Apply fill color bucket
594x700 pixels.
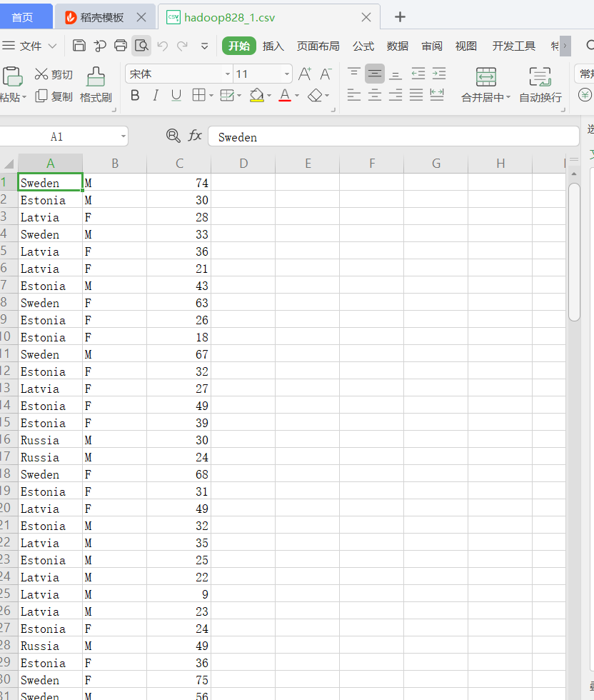pos(256,95)
